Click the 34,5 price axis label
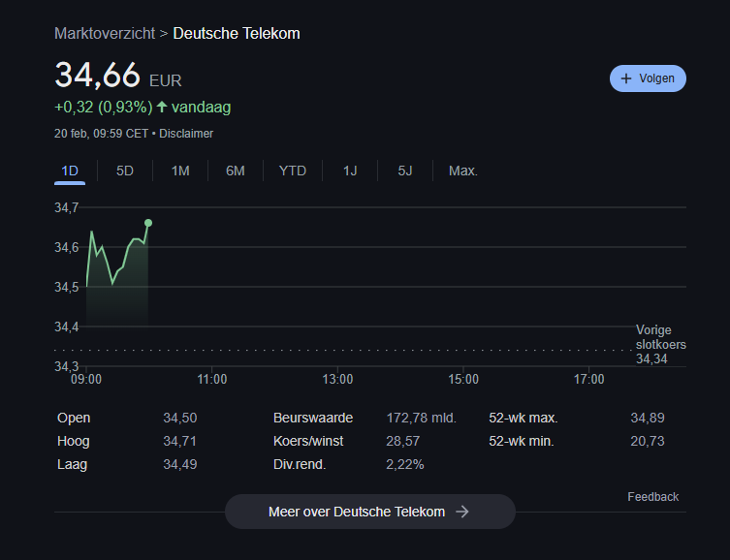This screenshot has height=560, width=730. 67,288
